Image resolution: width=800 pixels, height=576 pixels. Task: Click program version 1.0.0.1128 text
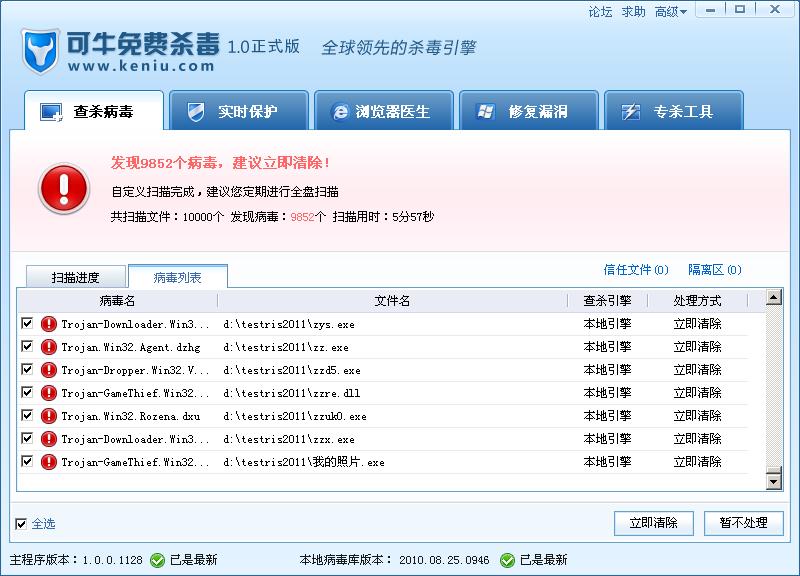click(x=112, y=560)
